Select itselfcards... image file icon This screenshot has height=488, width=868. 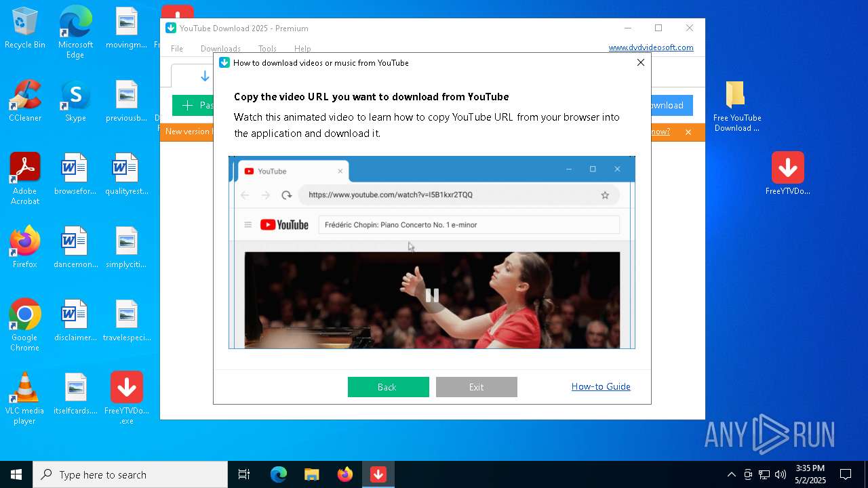75,394
